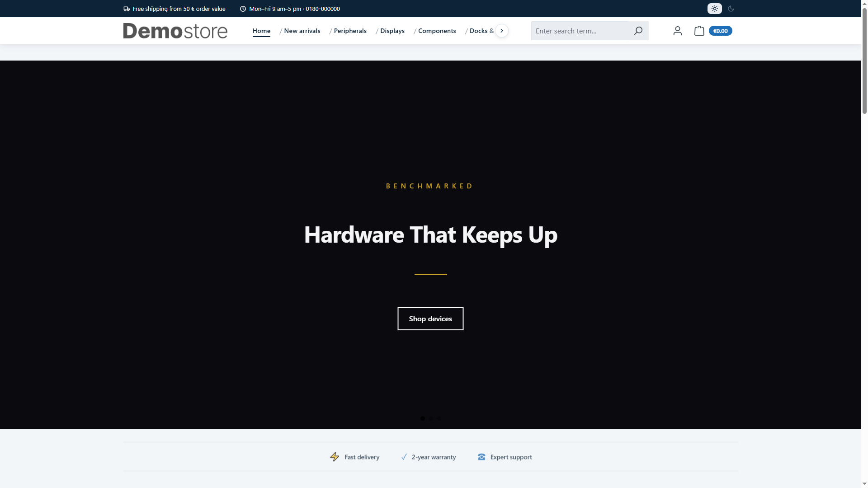Image resolution: width=868 pixels, height=488 pixels.
Task: Click the lightning Fast delivery icon
Action: click(335, 457)
